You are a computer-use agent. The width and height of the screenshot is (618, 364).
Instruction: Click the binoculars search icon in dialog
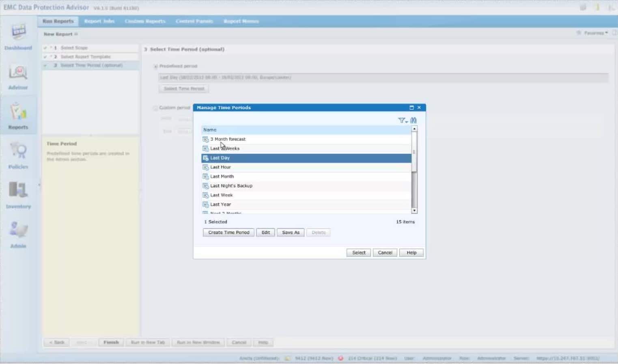tap(413, 120)
